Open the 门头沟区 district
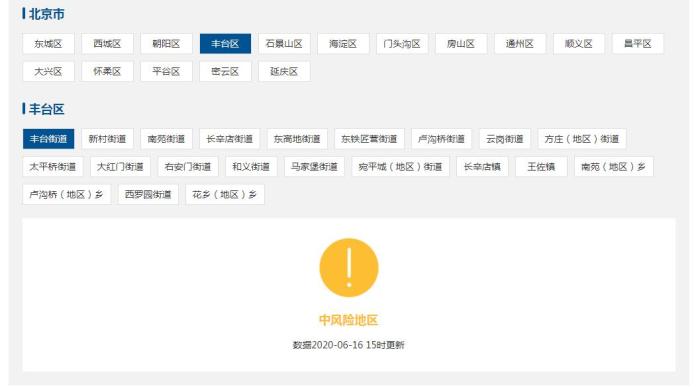 (402, 44)
